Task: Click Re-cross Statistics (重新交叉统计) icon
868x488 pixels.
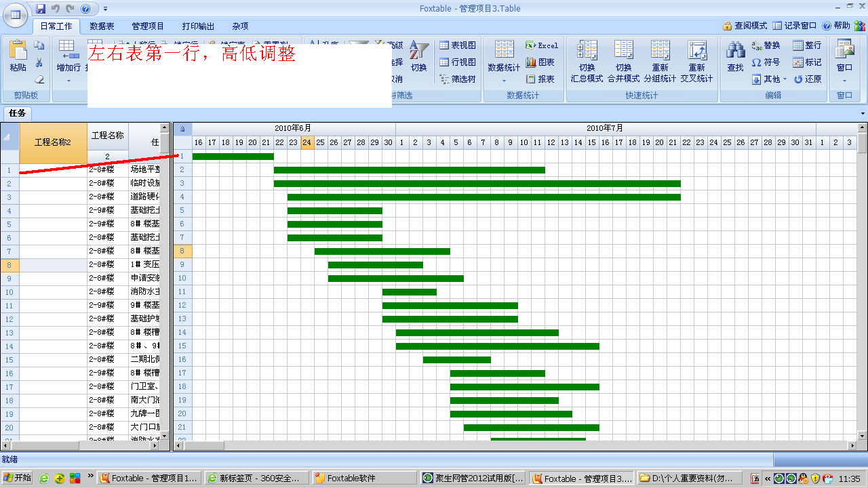Action: tap(696, 61)
